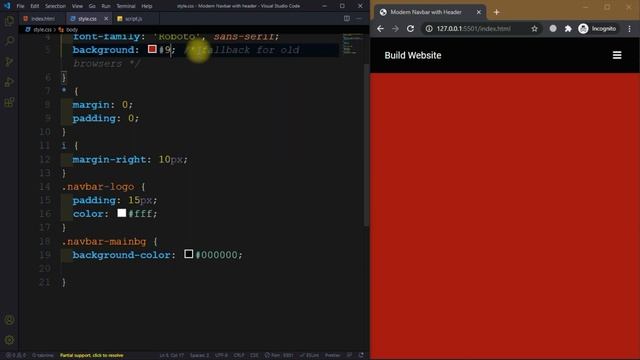
Task: Open the Edit menu
Action: pos(35,6)
